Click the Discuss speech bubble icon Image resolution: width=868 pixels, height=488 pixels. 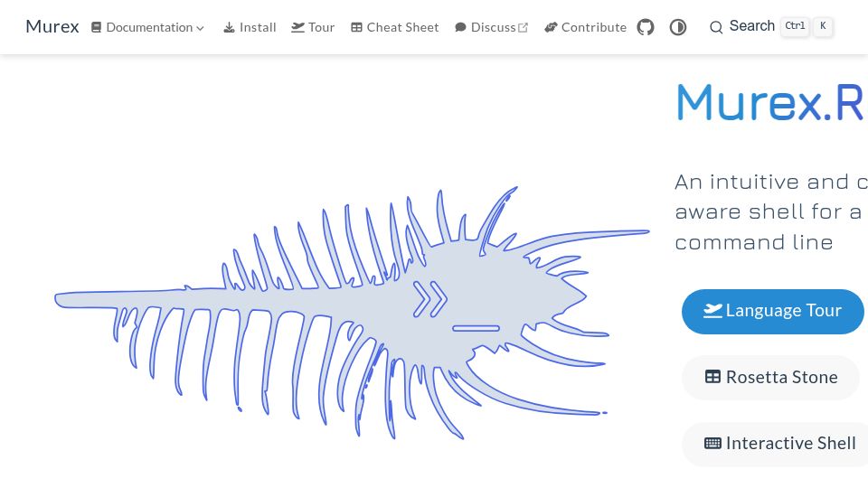pos(460,27)
